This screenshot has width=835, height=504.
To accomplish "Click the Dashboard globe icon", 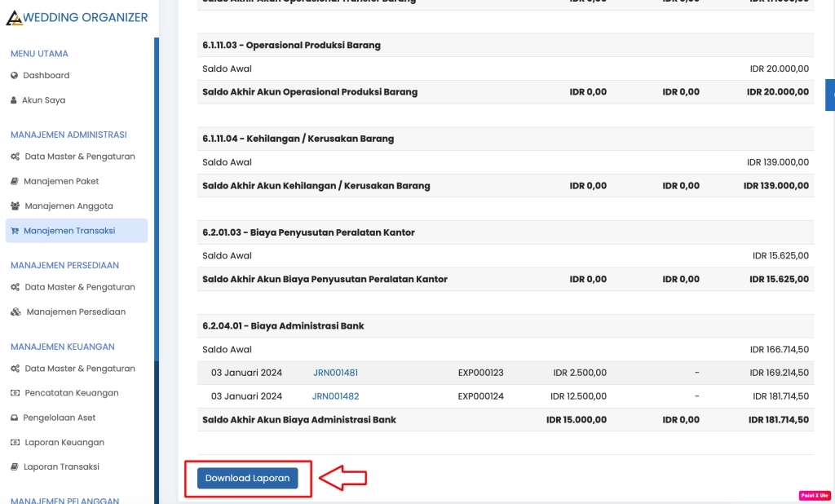I will pos(15,76).
